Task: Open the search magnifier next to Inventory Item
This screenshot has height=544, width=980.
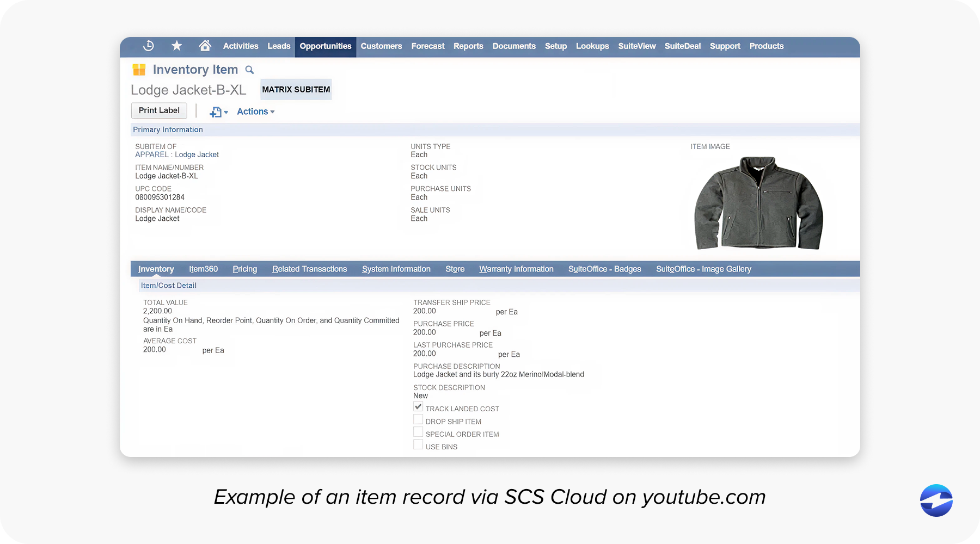Action: [249, 70]
